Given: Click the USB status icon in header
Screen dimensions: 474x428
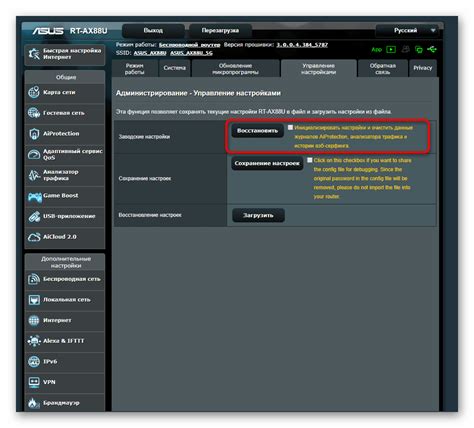Looking at the screenshot, I should click(x=432, y=49).
